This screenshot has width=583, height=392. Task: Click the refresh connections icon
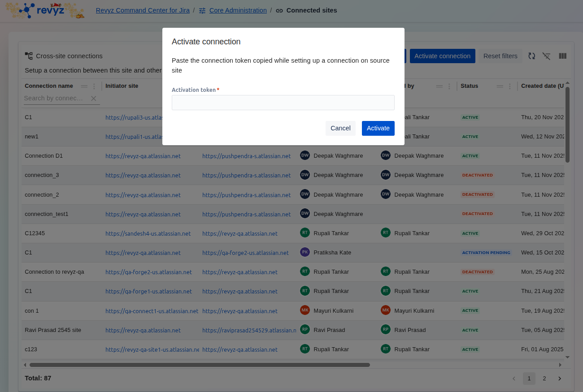point(531,56)
